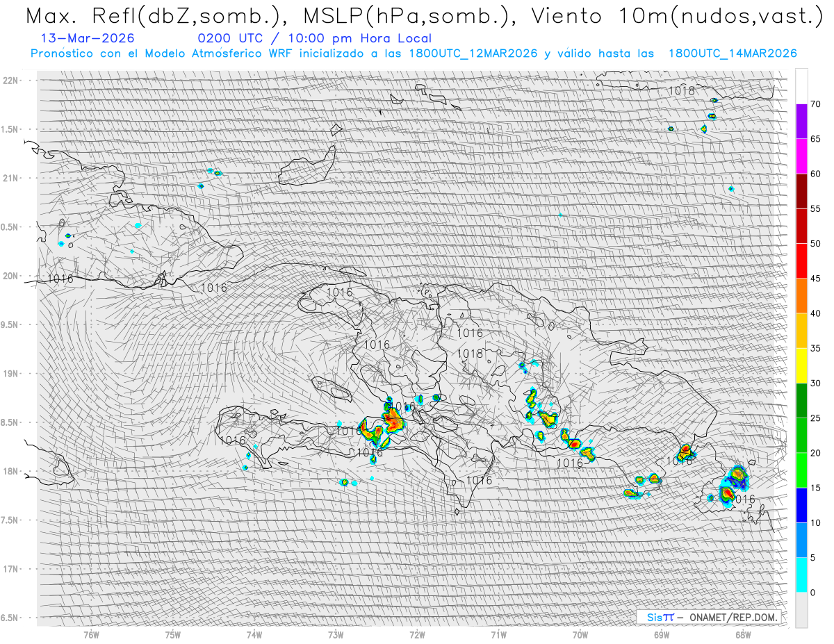The image size is (834, 644).
Task: Click the colorbar label '10'
Action: point(815,522)
